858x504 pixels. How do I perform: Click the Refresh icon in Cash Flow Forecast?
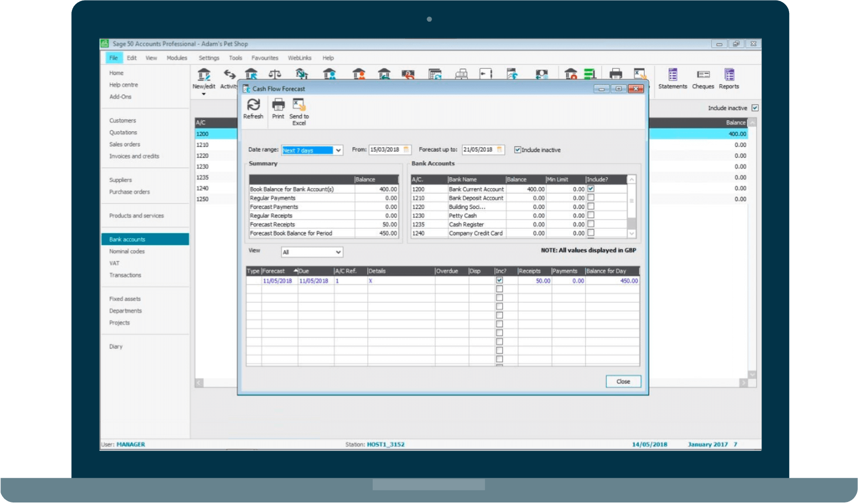coord(253,105)
